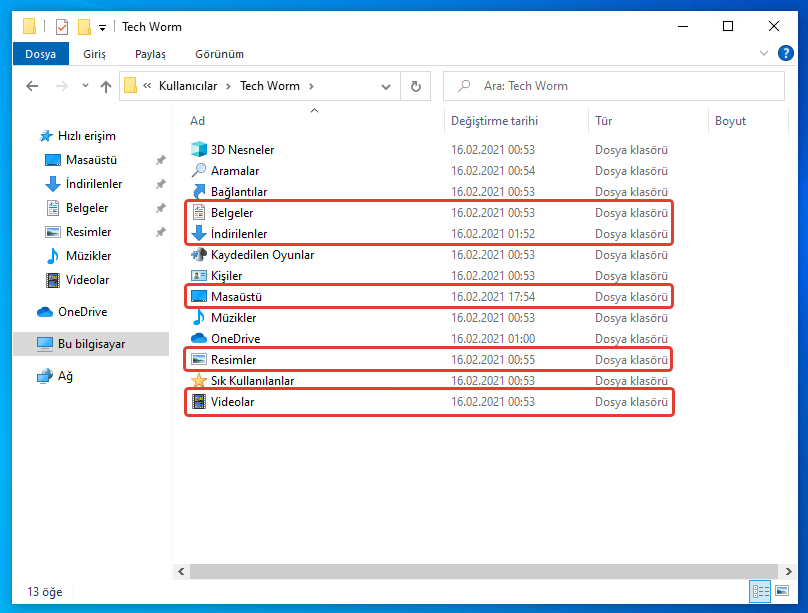This screenshot has width=808, height=613.
Task: Click the Properties quick access toolbar icon
Action: (62, 27)
